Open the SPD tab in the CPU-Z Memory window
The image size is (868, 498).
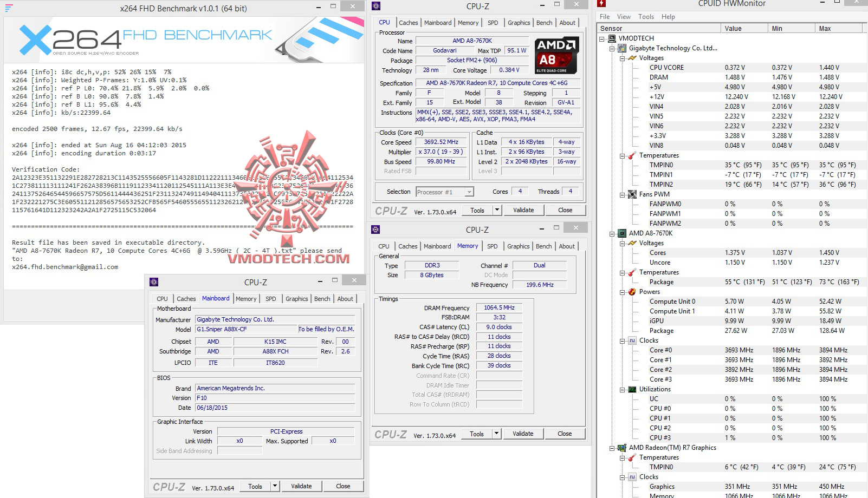coord(492,246)
